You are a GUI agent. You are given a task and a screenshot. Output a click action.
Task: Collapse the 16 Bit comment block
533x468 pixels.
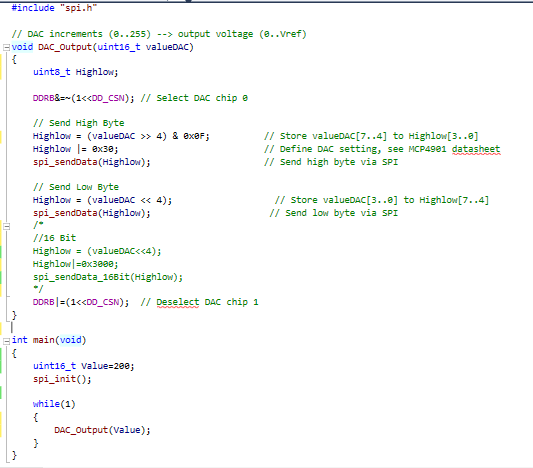pyautogui.click(x=6, y=226)
